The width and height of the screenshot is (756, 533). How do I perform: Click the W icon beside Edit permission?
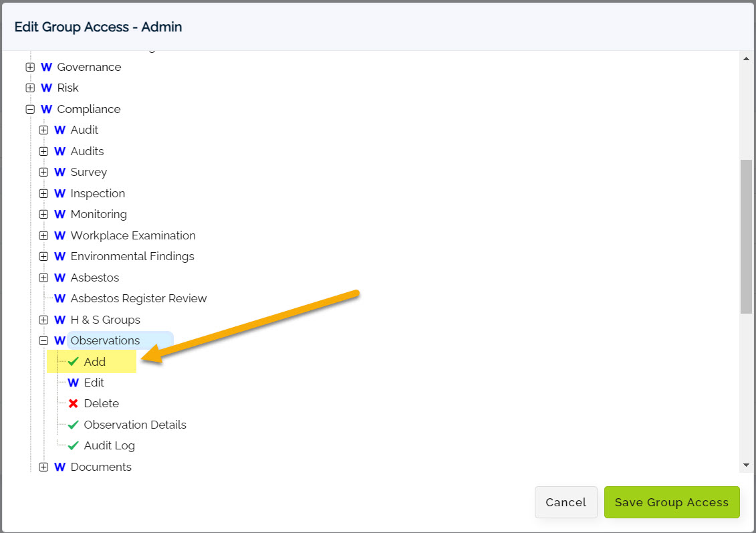74,383
